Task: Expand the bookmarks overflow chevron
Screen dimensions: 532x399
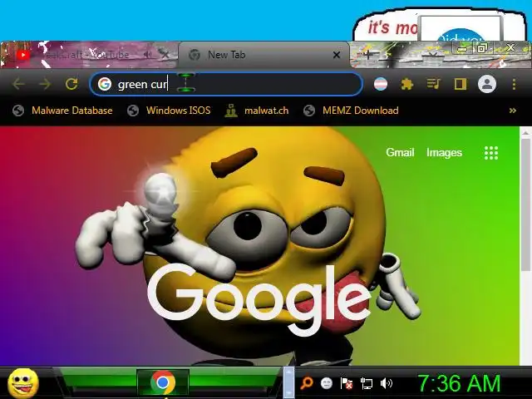Action: point(513,111)
